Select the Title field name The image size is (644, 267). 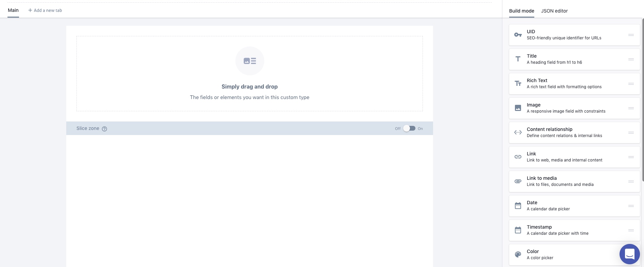(x=532, y=56)
